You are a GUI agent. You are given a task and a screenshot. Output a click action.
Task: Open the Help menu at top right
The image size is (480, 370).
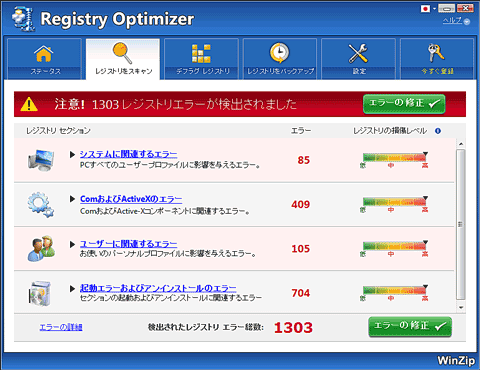pyautogui.click(x=456, y=21)
